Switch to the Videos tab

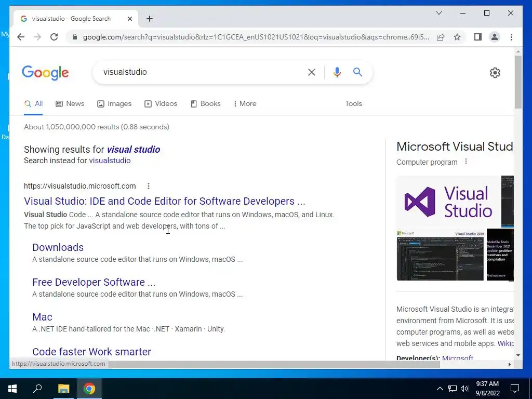tap(161, 104)
